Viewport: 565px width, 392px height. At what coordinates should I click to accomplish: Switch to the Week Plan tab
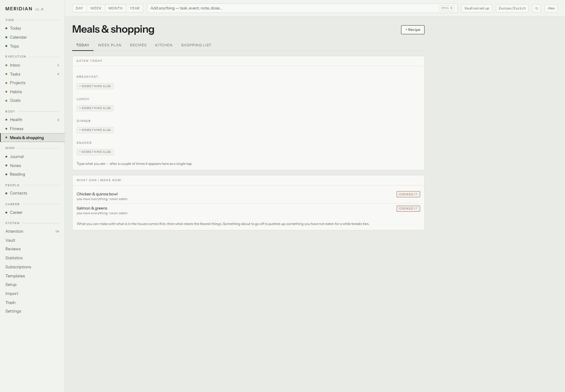point(109,45)
